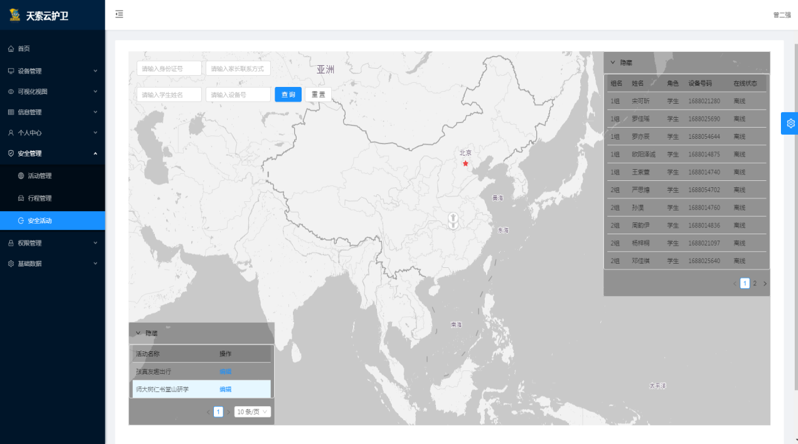Focus the 请输入学生姓名 input field
This screenshot has width=798, height=444.
coord(169,94)
